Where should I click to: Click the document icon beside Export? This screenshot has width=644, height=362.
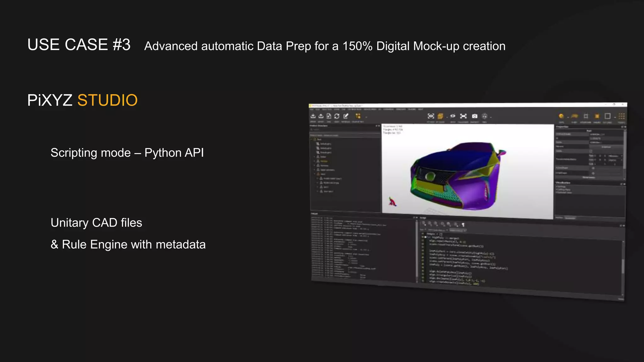coord(329,116)
